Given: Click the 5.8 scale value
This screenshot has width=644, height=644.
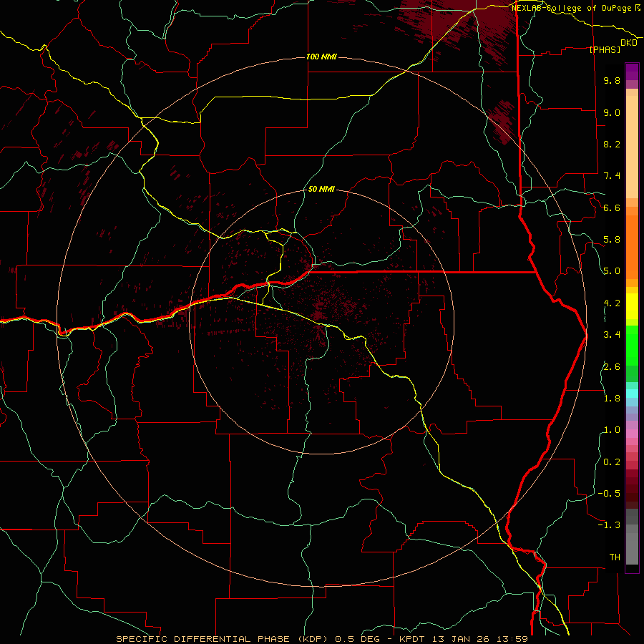Looking at the screenshot, I should tap(612, 240).
